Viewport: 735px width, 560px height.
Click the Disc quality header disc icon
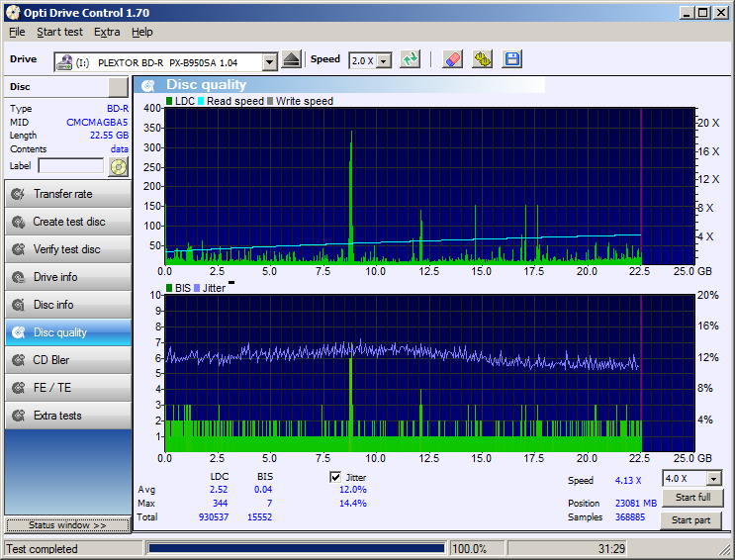pos(148,85)
